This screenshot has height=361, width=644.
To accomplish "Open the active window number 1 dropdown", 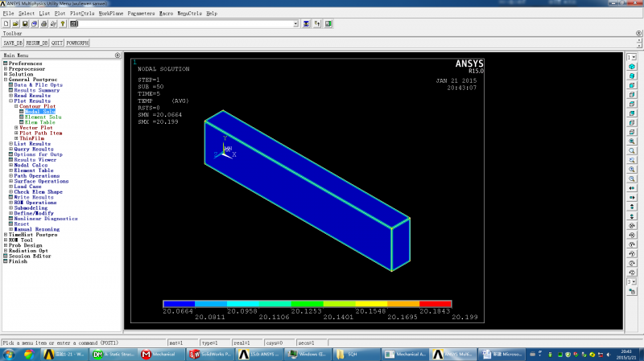I will click(x=632, y=57).
